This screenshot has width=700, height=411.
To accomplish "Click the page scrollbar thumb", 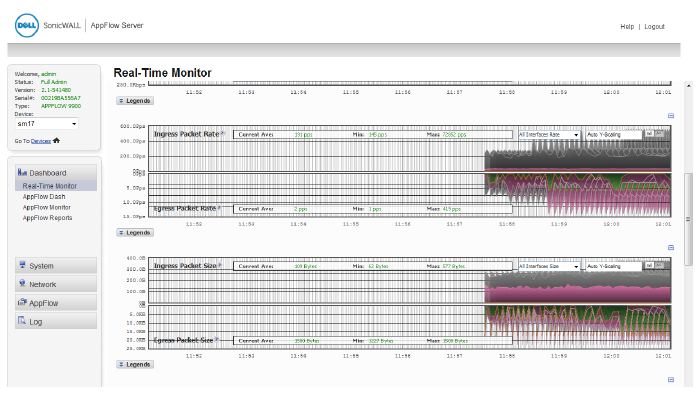I will [688, 219].
